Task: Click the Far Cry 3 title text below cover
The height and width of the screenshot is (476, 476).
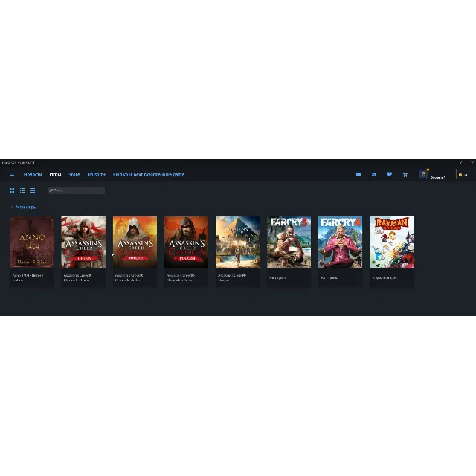Action: (277, 277)
